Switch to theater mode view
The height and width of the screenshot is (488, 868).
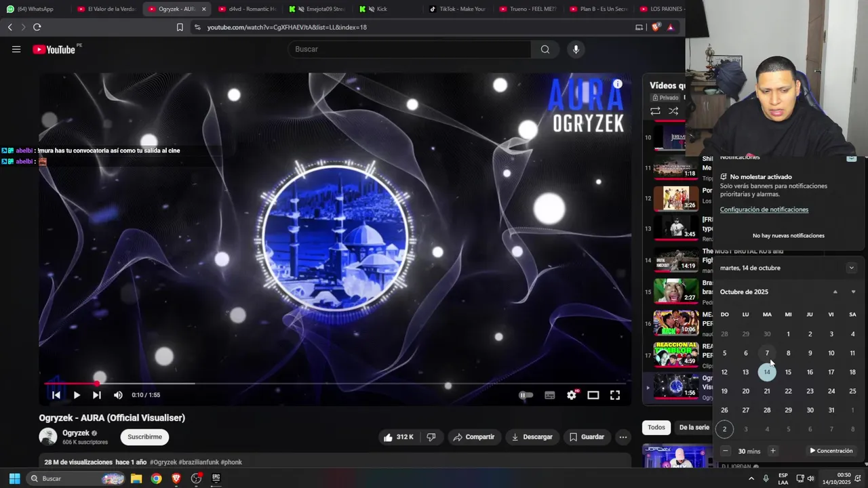click(x=593, y=395)
